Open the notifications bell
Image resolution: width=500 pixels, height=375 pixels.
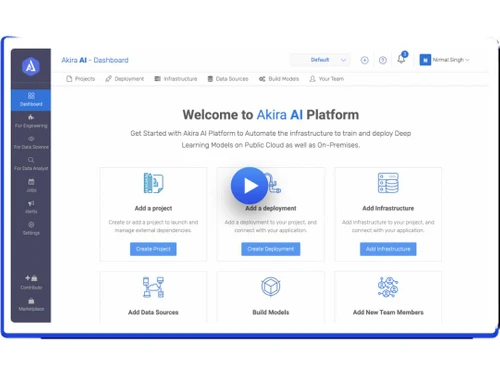tap(402, 58)
